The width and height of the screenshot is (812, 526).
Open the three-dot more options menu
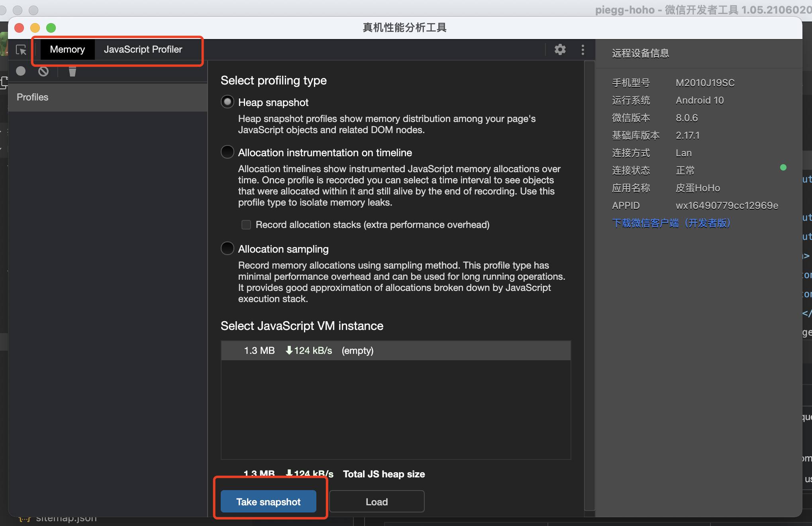[x=583, y=49]
